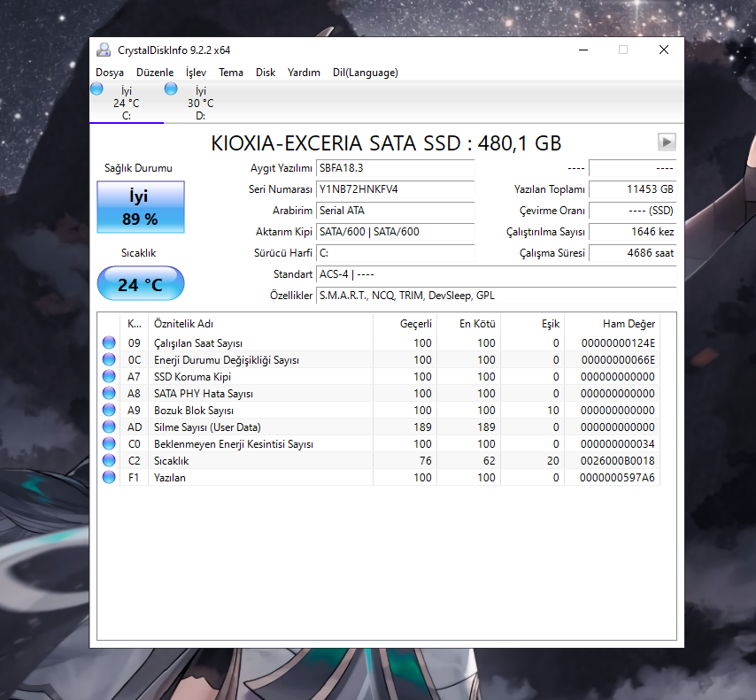Click the Sağlık Durumu label
The image size is (756, 700).
click(x=138, y=168)
